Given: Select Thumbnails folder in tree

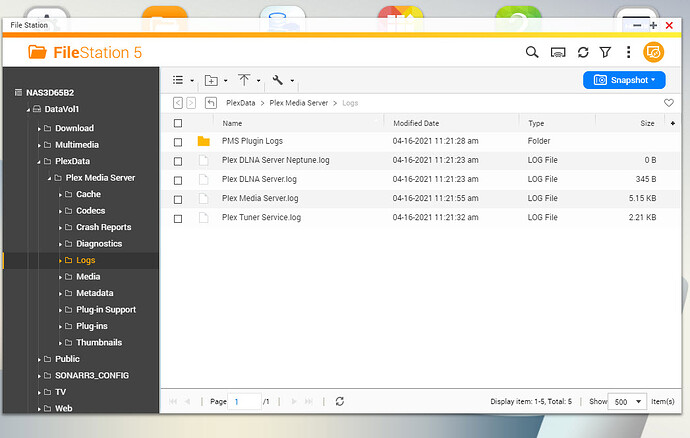Looking at the screenshot, I should [x=99, y=342].
